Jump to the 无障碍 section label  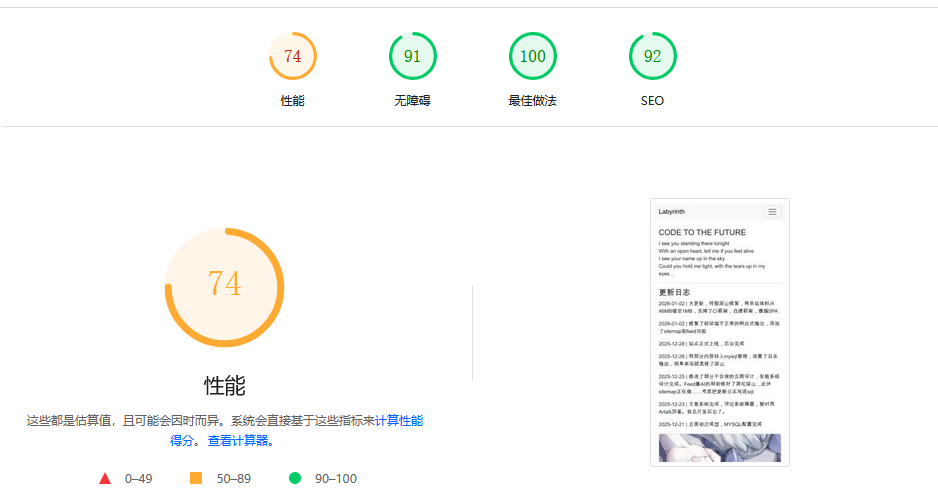(x=412, y=101)
